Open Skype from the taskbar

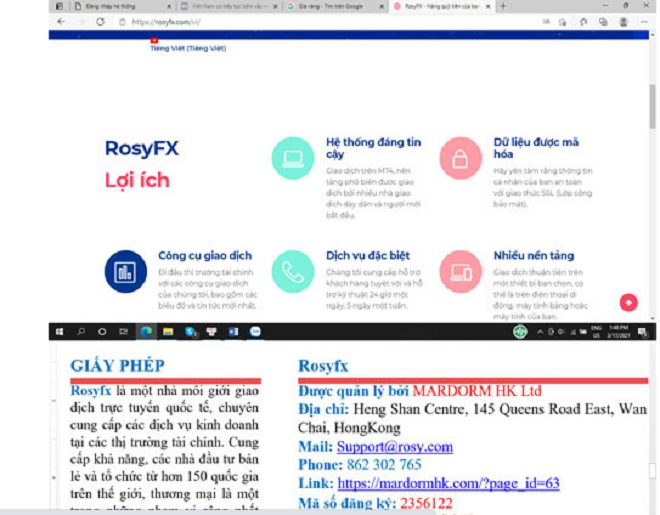(x=191, y=332)
